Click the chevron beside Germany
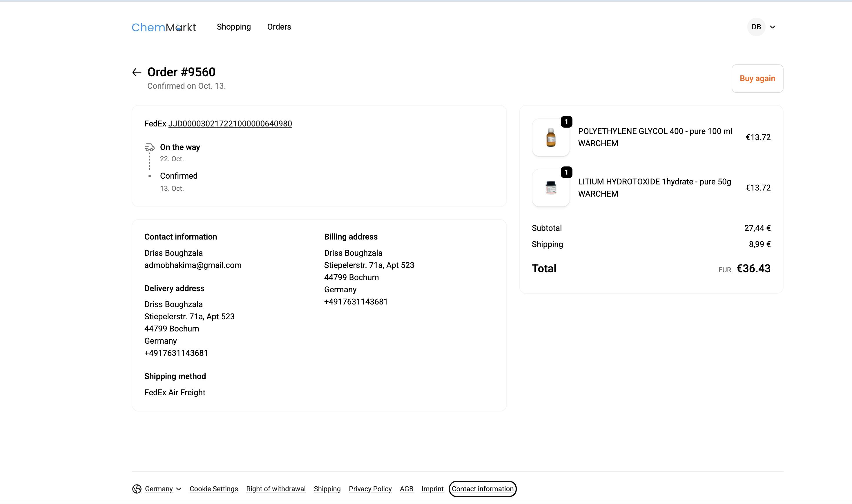The image size is (852, 504). (x=179, y=489)
